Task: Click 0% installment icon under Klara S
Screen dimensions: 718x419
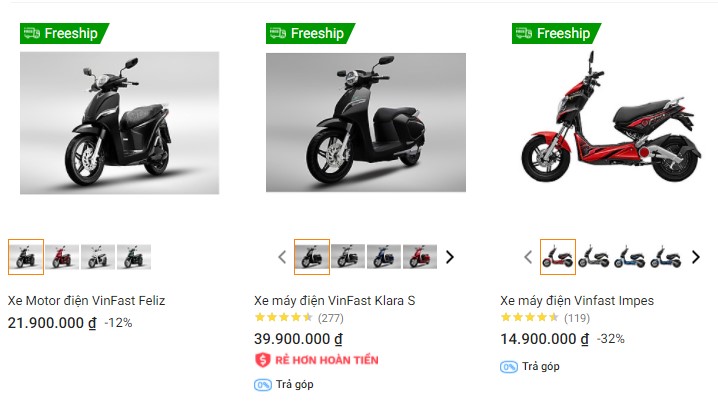Action: point(263,384)
